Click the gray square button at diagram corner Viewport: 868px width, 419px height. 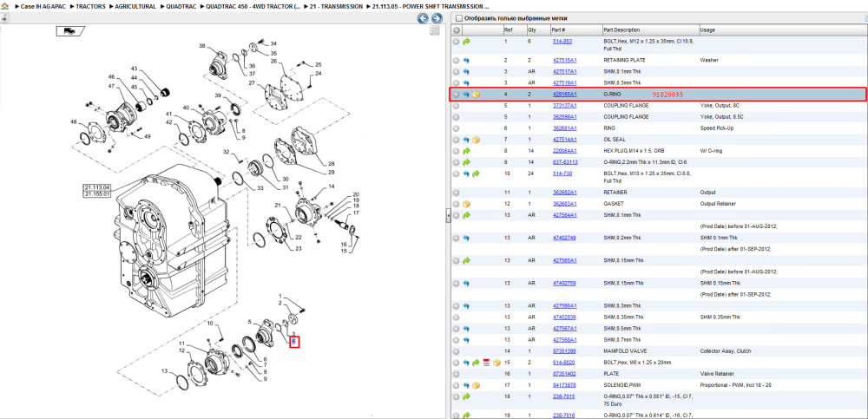[435, 31]
